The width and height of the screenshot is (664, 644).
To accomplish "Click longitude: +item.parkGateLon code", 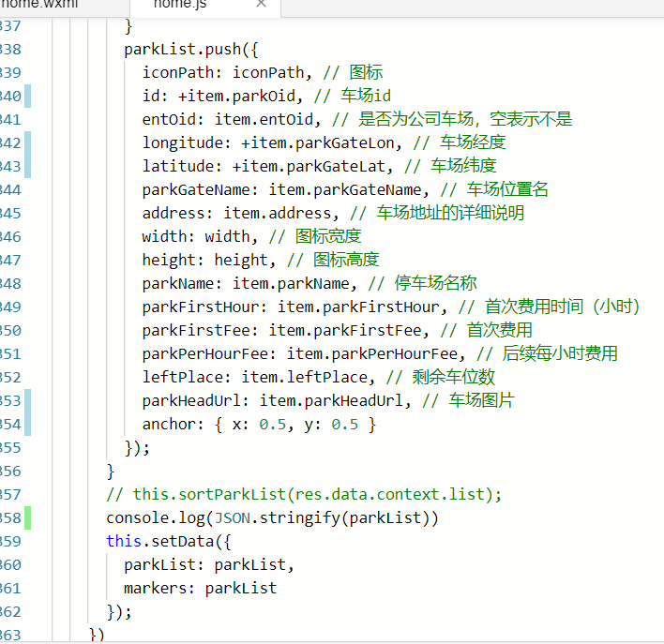I will tap(272, 143).
